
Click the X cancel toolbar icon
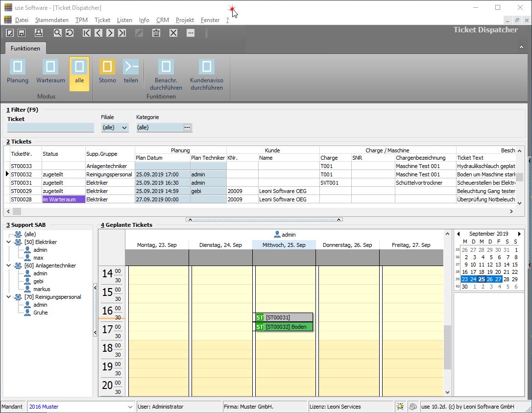tap(173, 33)
